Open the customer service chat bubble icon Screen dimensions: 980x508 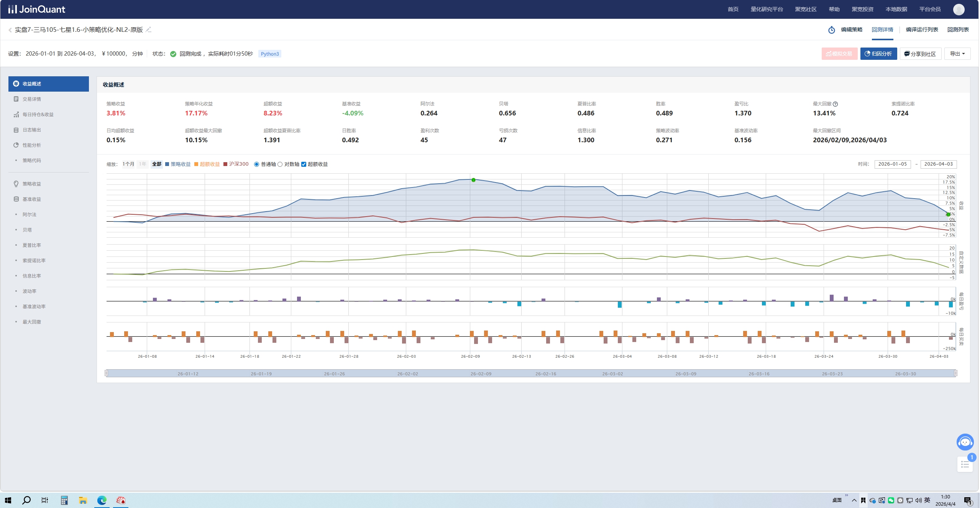coord(965,442)
